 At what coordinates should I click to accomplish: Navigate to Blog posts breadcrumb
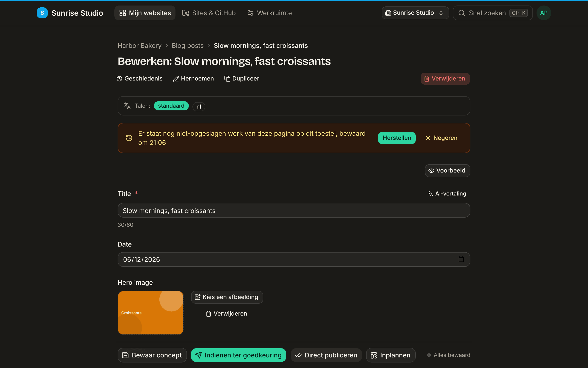click(188, 46)
